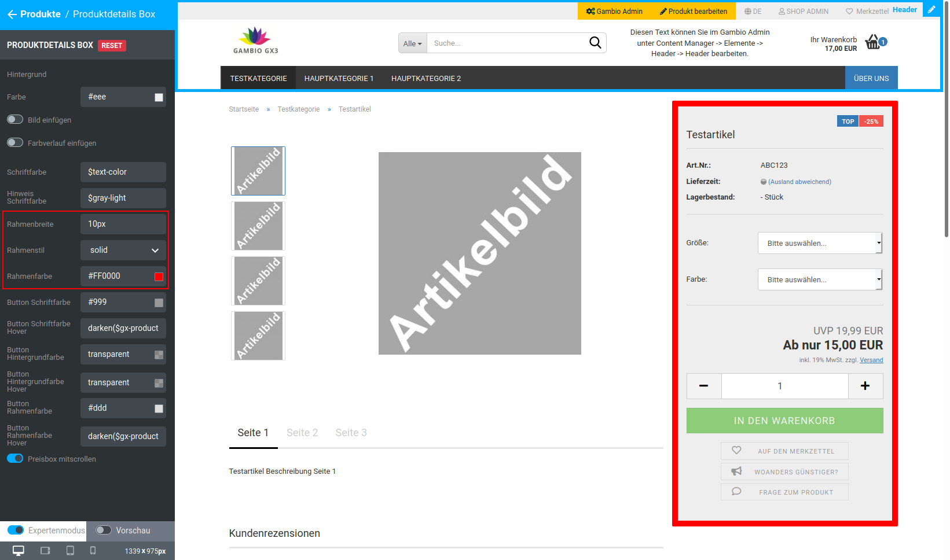Open the shopping cart icon
This screenshot has width=950, height=560.
click(874, 42)
